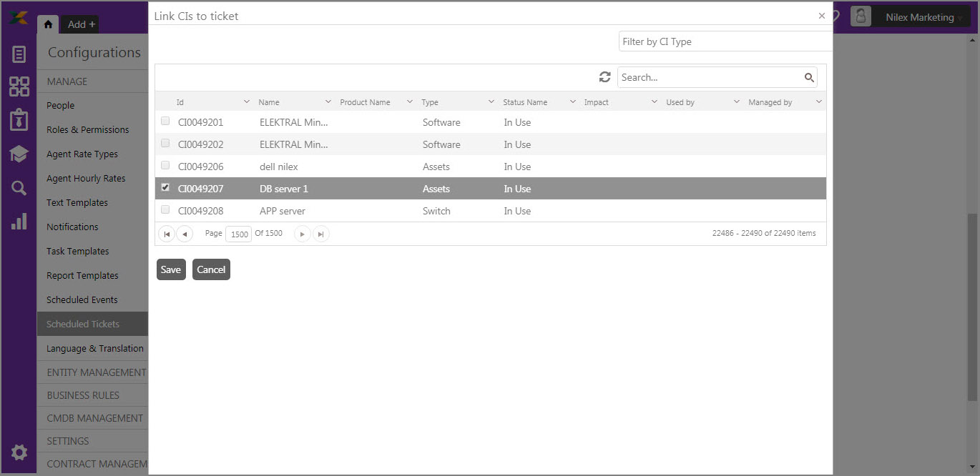The image size is (980, 476).
Task: Open Roles & Permissions menu item
Action: [88, 129]
